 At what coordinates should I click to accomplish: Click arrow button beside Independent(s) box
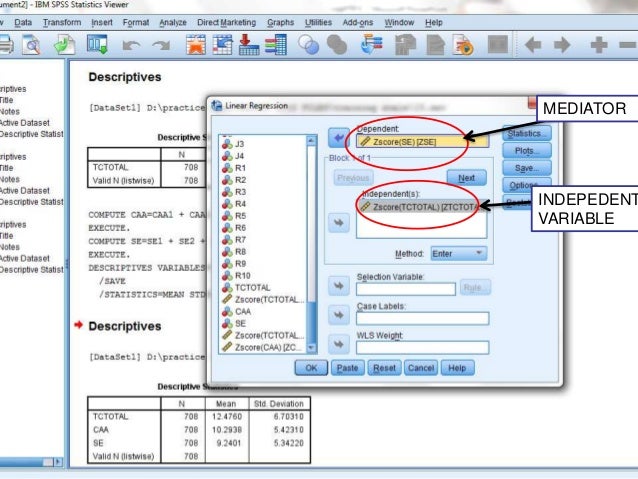click(339, 222)
